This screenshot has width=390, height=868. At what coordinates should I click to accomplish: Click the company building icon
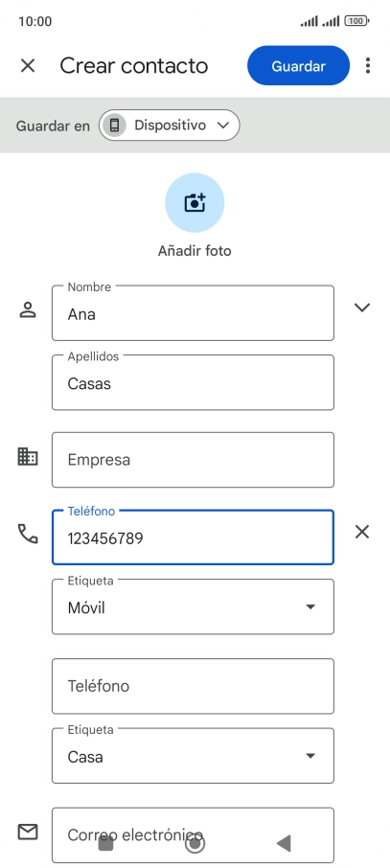tap(28, 457)
